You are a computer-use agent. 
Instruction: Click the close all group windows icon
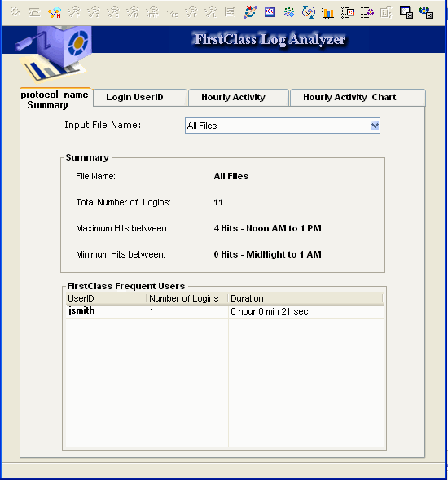point(426,12)
